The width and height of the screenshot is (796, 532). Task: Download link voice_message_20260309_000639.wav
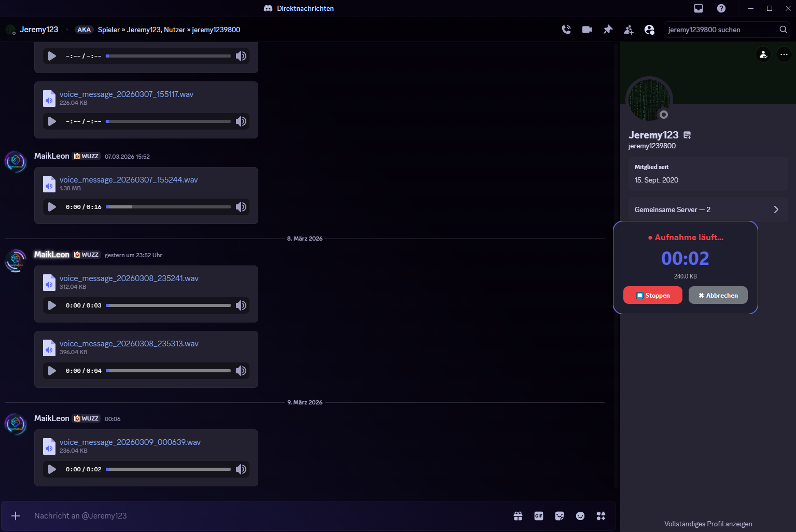click(x=130, y=442)
